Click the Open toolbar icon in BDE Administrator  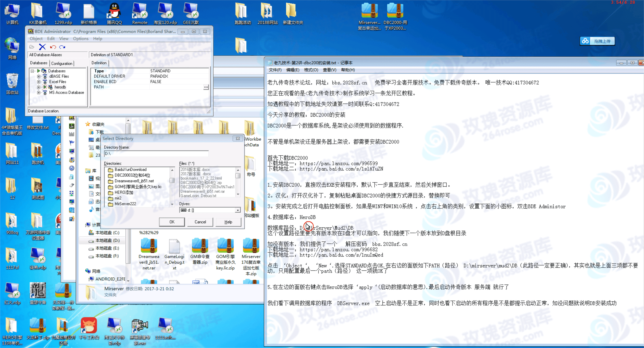[32, 47]
